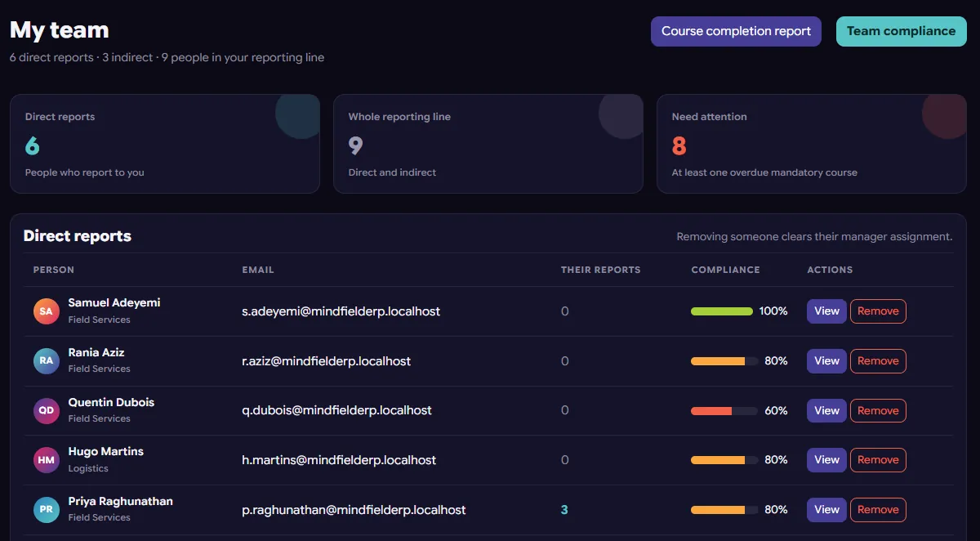This screenshot has height=541, width=980.
Task: View Samuel Adeyemi's profile
Action: (x=826, y=311)
